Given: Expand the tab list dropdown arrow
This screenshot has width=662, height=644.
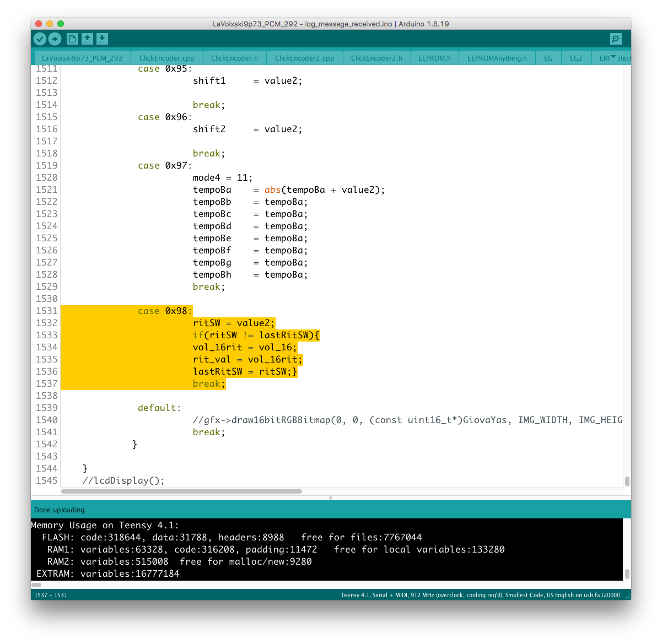Looking at the screenshot, I should point(613,57).
